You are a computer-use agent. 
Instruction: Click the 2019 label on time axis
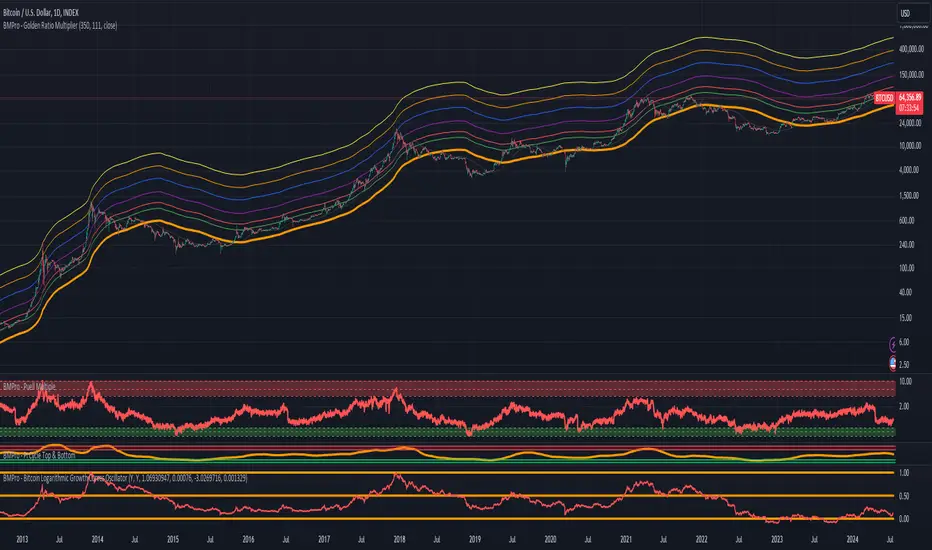(475, 539)
